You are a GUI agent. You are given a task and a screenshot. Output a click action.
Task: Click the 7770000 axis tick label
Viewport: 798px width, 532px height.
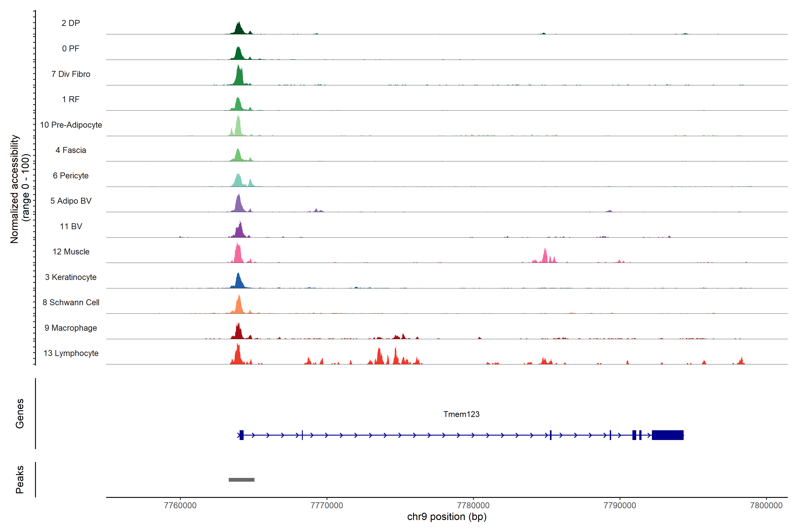tap(327, 505)
